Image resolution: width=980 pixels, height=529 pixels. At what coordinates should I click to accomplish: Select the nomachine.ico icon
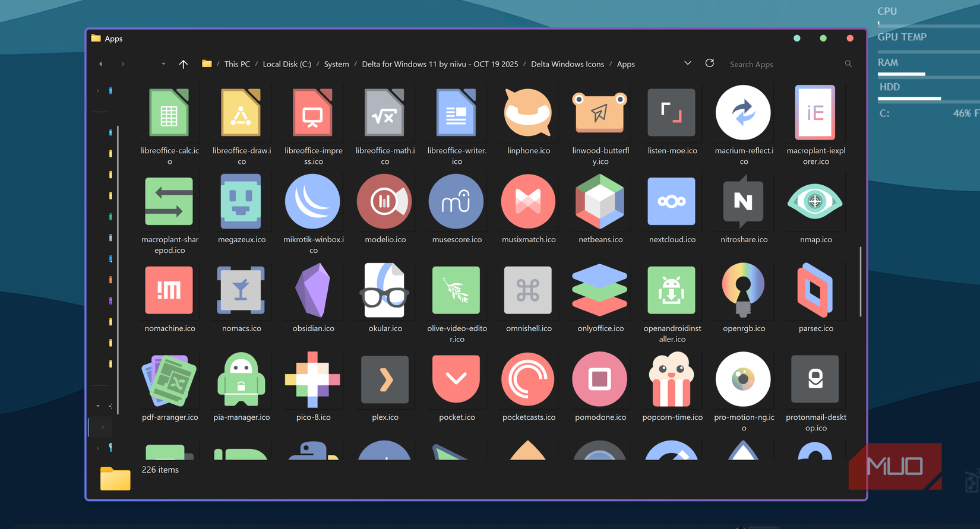[x=169, y=290]
